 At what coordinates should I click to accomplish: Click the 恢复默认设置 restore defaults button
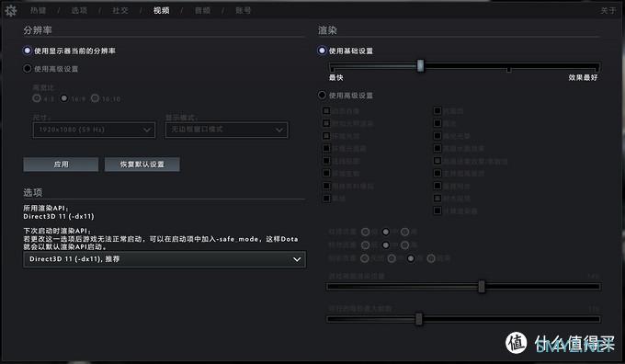(x=142, y=165)
